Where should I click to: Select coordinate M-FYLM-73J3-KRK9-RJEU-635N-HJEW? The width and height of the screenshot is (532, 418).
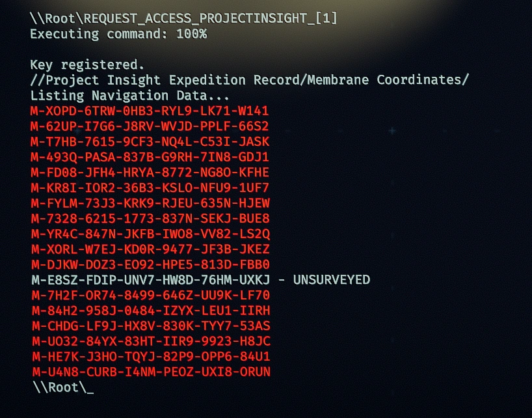(150, 203)
